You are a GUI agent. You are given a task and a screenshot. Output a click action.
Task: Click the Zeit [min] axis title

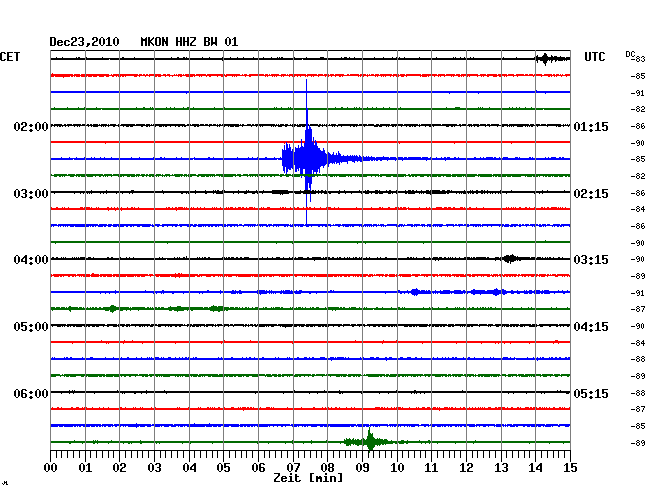pyautogui.click(x=308, y=478)
